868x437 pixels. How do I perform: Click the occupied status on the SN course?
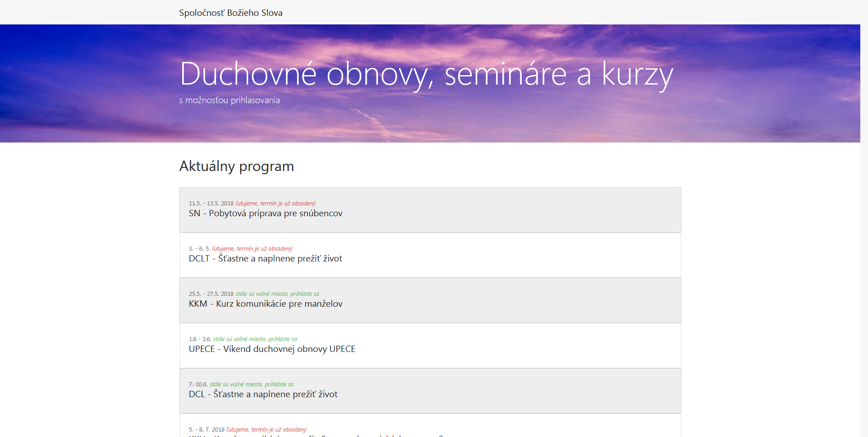point(275,204)
